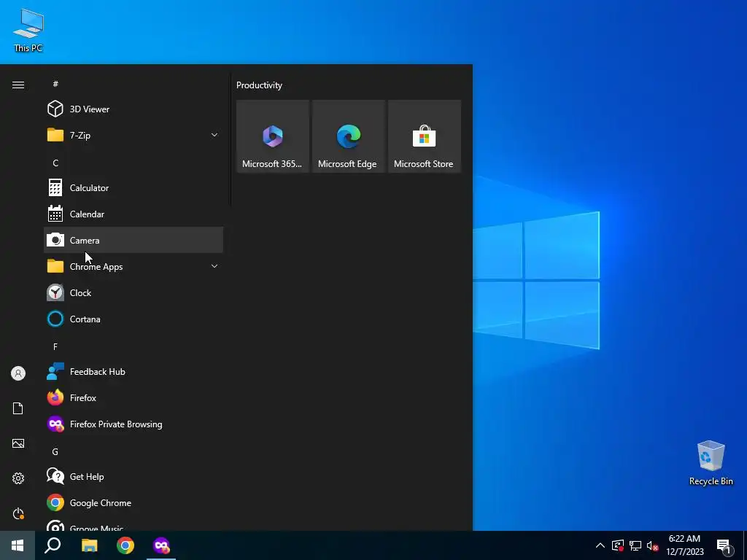The width and height of the screenshot is (747, 560).
Task: Open the network status tray icon
Action: point(635,545)
